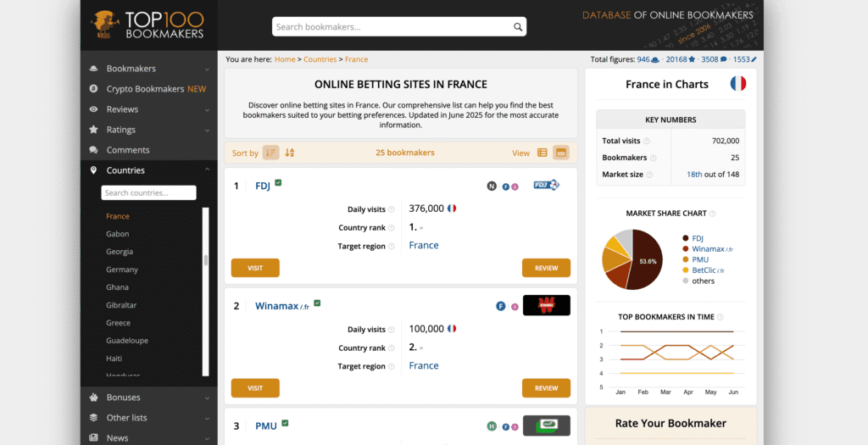Screen dimensions: 868x445
Task: Click the green H badge on PMU row
Action: (492, 426)
